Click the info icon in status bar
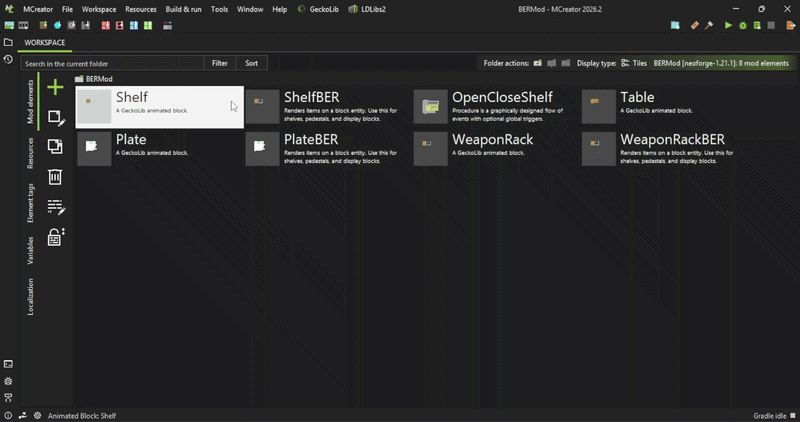The image size is (800, 422). 8,415
